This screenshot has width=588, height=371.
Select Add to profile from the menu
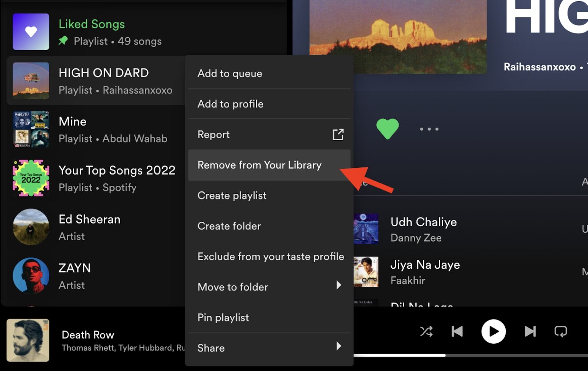pyautogui.click(x=230, y=104)
